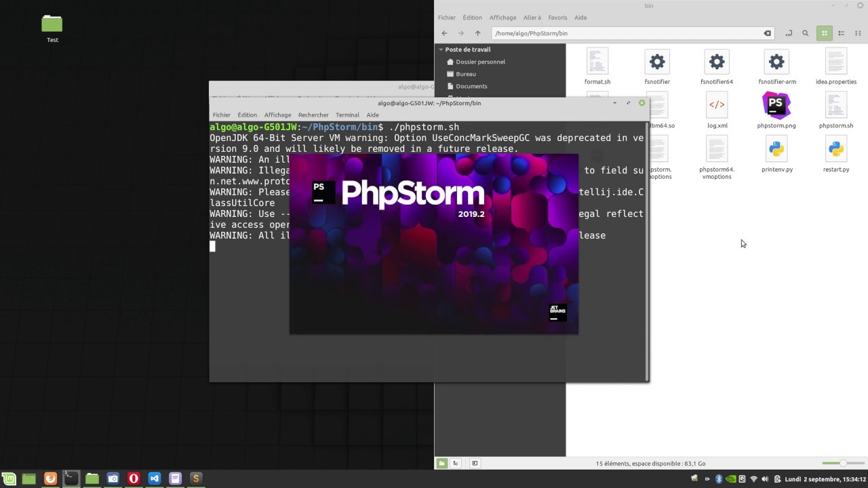The image size is (868, 488).
Task: Select the phpstorm64.vmoptions file
Action: (x=717, y=158)
